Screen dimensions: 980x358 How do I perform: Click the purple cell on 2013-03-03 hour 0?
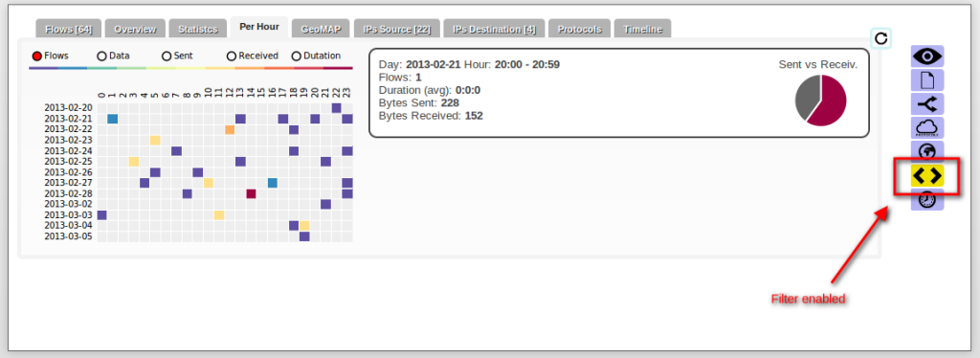pos(102,215)
